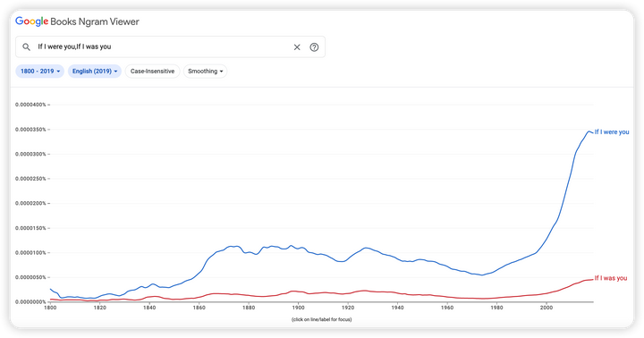Click the 0.0000350% y-axis label

tap(30, 130)
